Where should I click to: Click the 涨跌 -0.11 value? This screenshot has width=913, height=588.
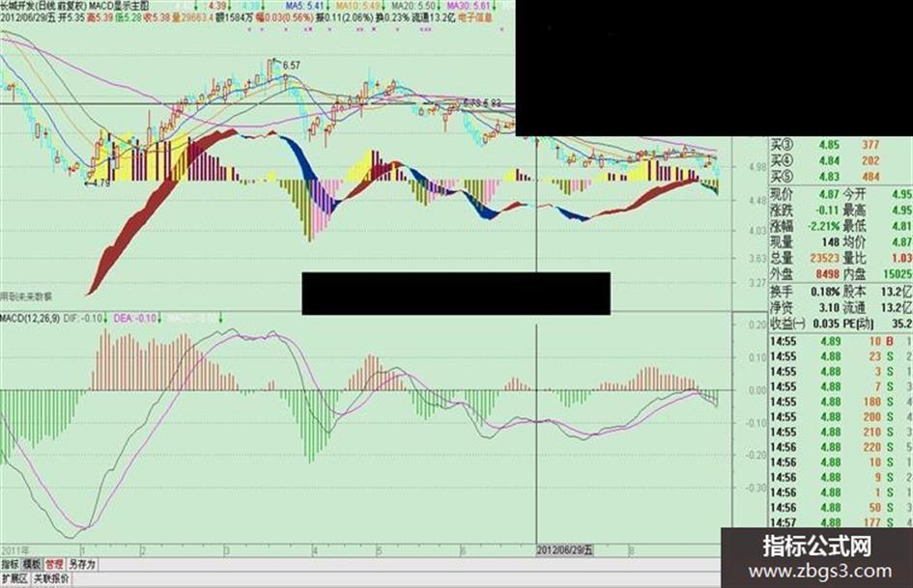coord(827,210)
